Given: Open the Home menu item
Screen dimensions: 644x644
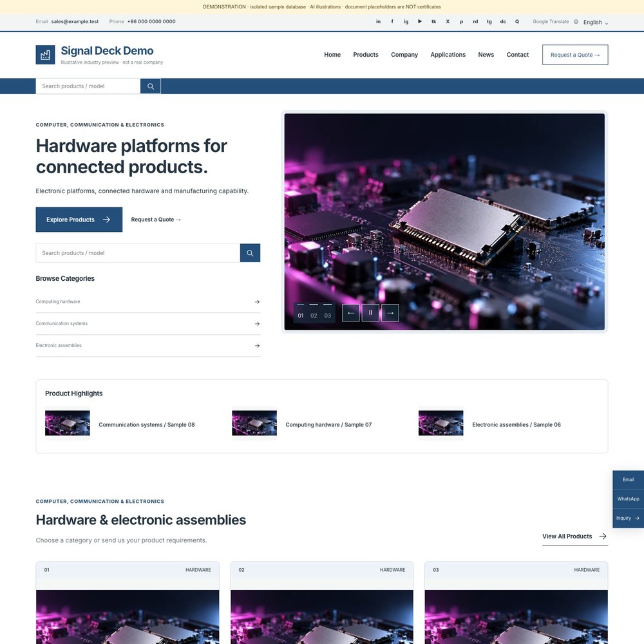Looking at the screenshot, I should pos(332,55).
